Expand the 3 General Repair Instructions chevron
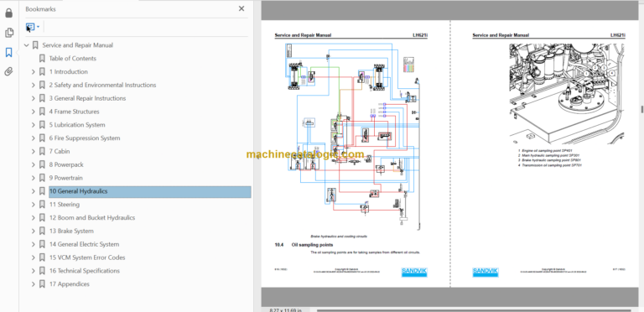 34,98
